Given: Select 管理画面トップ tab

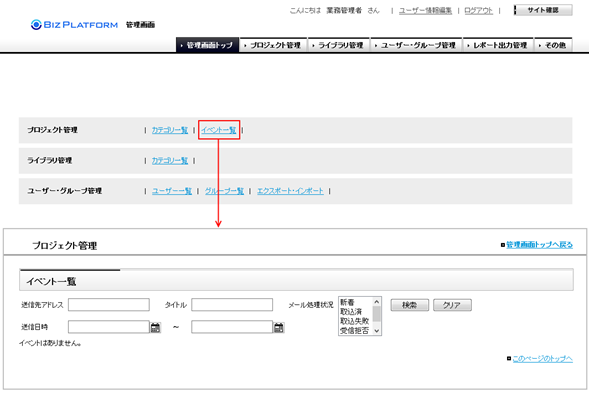Looking at the screenshot, I should tap(207, 45).
